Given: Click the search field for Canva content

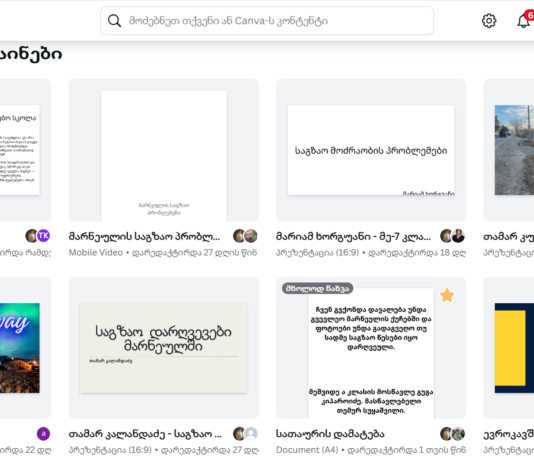Looking at the screenshot, I should tap(267, 21).
